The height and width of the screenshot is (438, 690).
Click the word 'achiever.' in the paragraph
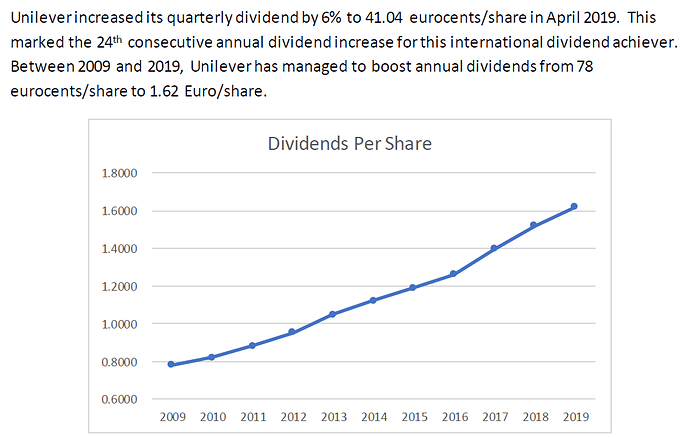click(645, 42)
